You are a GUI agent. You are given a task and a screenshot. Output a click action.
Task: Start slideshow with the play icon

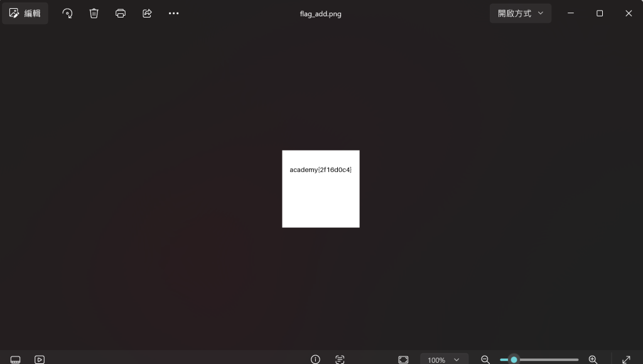point(40,360)
